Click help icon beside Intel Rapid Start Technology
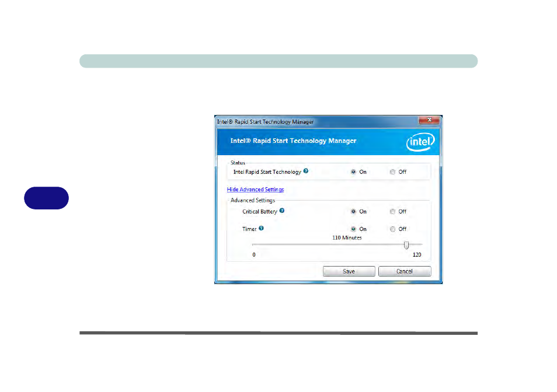 (306, 171)
